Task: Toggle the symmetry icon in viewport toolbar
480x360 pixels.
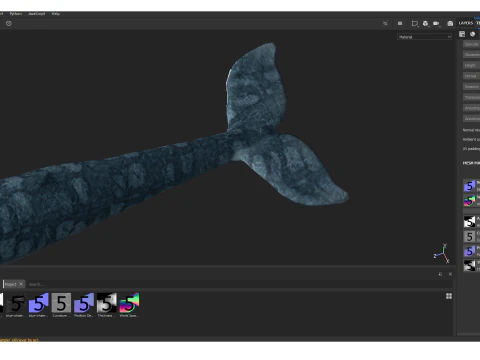Action: tap(385, 23)
